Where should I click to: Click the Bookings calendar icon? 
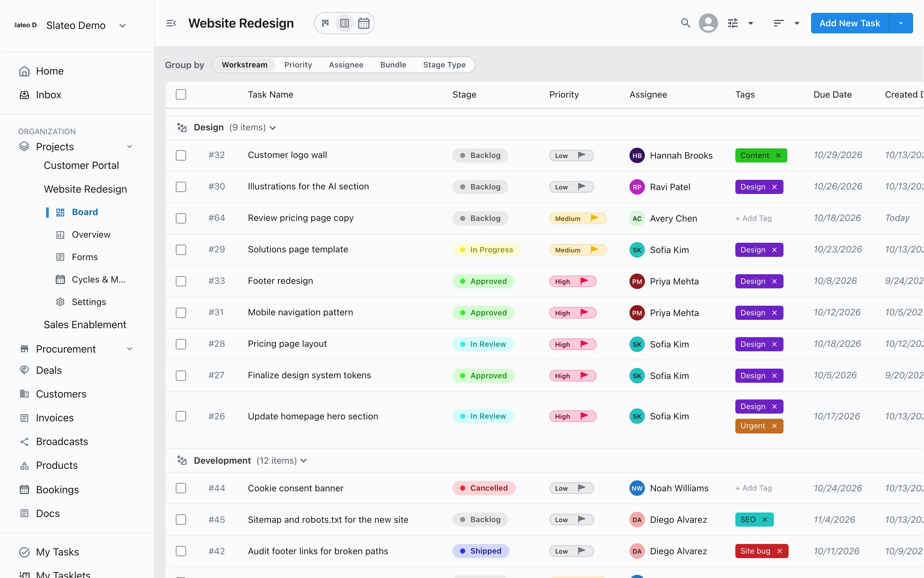click(x=24, y=489)
